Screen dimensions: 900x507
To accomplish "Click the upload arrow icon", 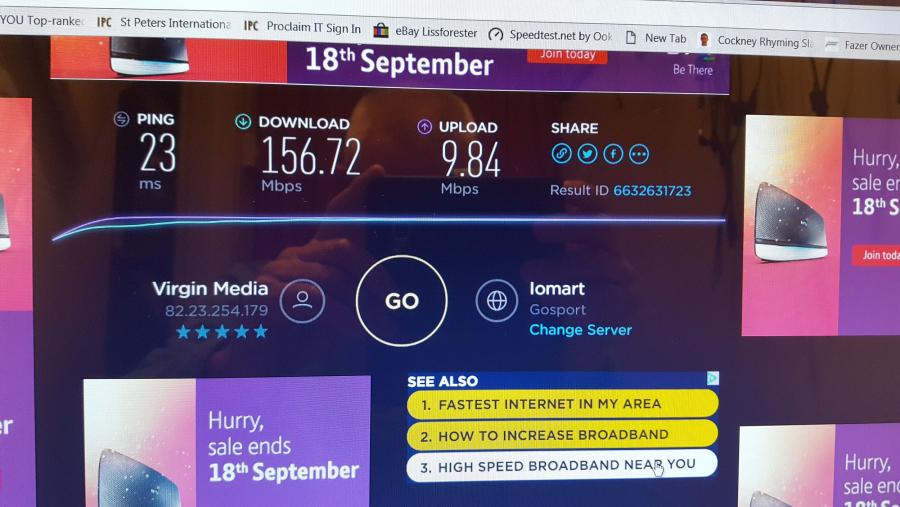I will 424,126.
